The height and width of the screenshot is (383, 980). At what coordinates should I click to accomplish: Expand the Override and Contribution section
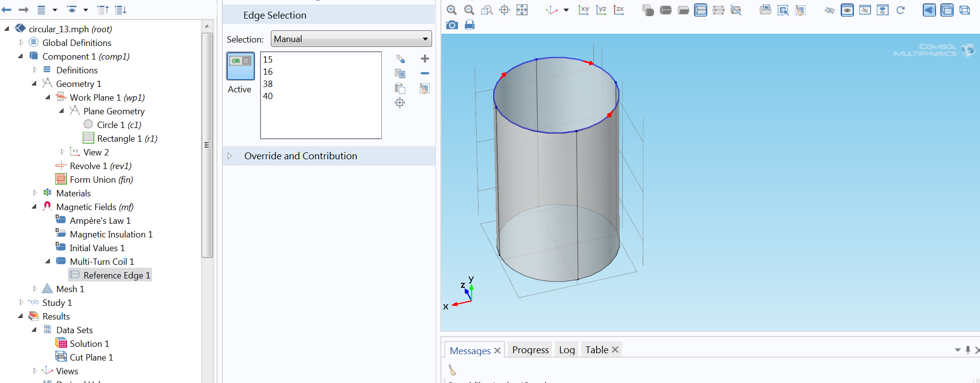point(230,156)
